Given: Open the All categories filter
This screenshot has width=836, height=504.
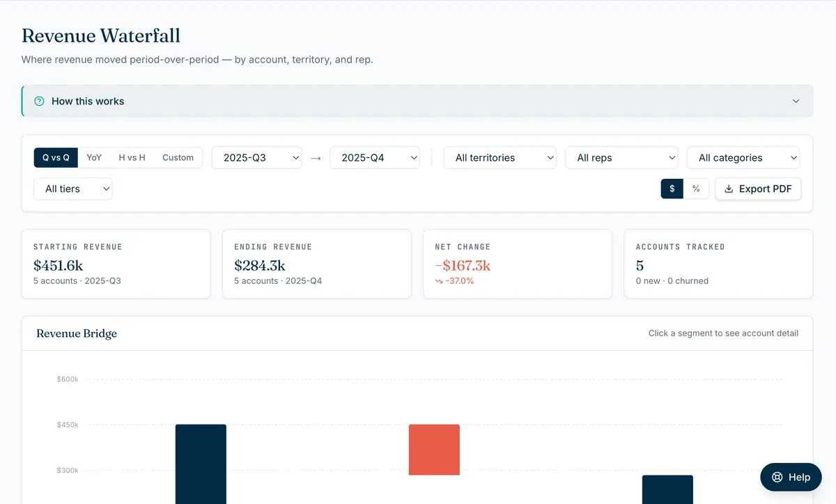Looking at the screenshot, I should click(743, 157).
